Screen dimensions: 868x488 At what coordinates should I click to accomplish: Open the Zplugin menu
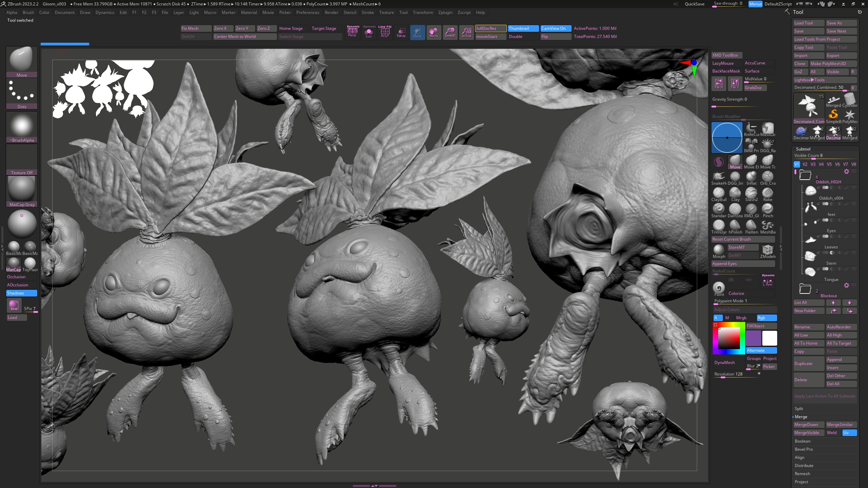445,13
